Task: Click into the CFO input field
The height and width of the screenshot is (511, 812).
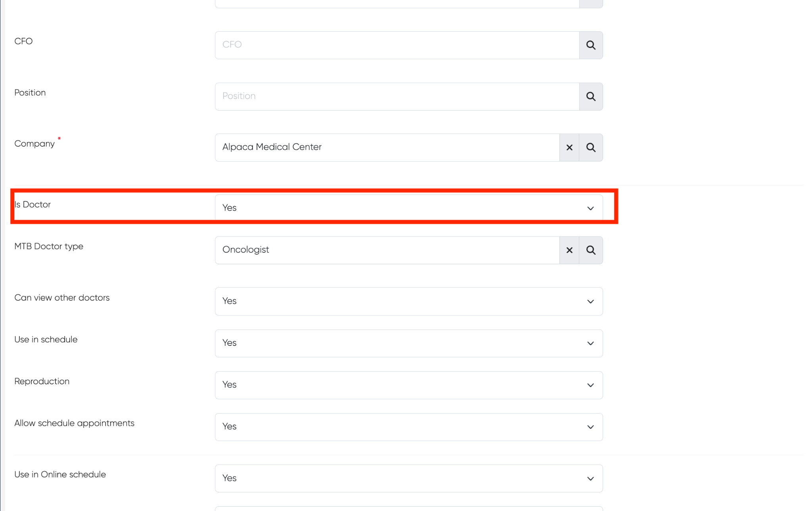Action: tap(396, 45)
